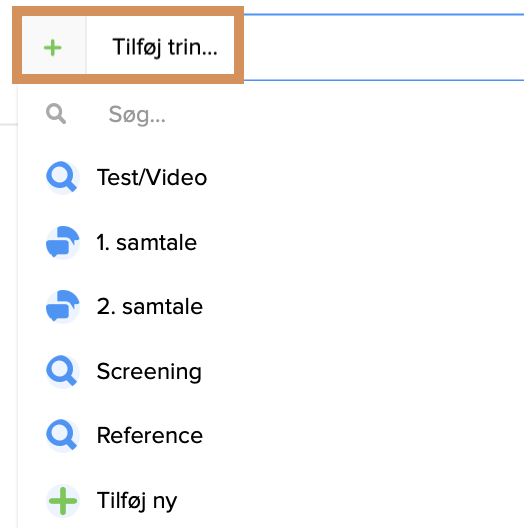
Task: Click the green plus icon for Tilføj ny
Action: pyautogui.click(x=63, y=501)
